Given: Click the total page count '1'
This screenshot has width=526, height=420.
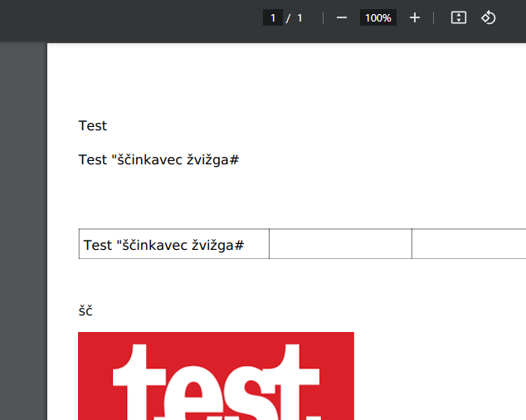Looking at the screenshot, I should (x=300, y=17).
